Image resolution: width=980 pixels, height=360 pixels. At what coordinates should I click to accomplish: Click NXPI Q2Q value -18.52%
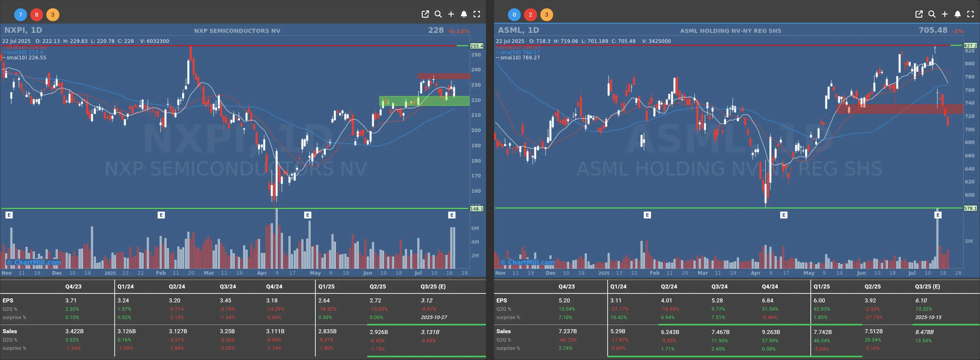pos(328,309)
